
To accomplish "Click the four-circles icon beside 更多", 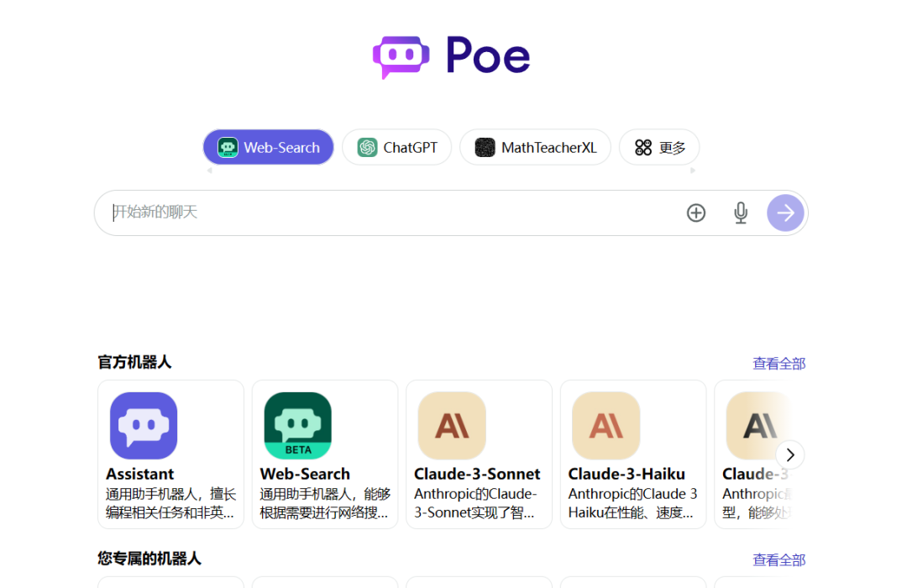I will coord(643,148).
